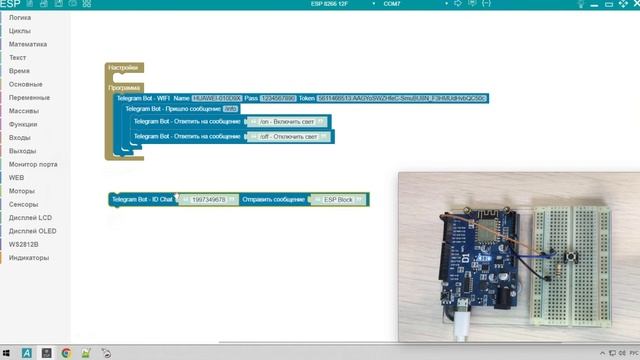Open the Переменные block category
Image resolution: width=640 pixels, height=360 pixels.
click(29, 98)
